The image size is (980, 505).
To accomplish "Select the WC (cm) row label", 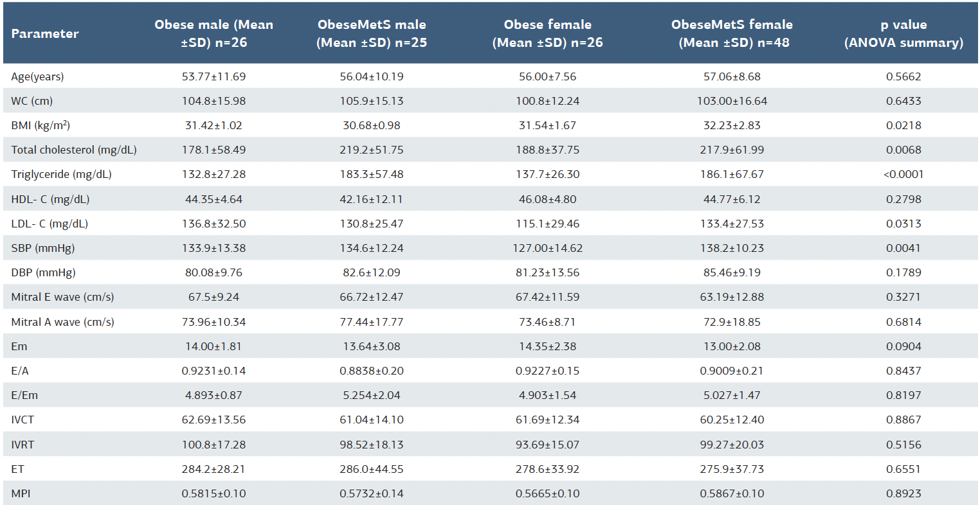I will tap(32, 101).
